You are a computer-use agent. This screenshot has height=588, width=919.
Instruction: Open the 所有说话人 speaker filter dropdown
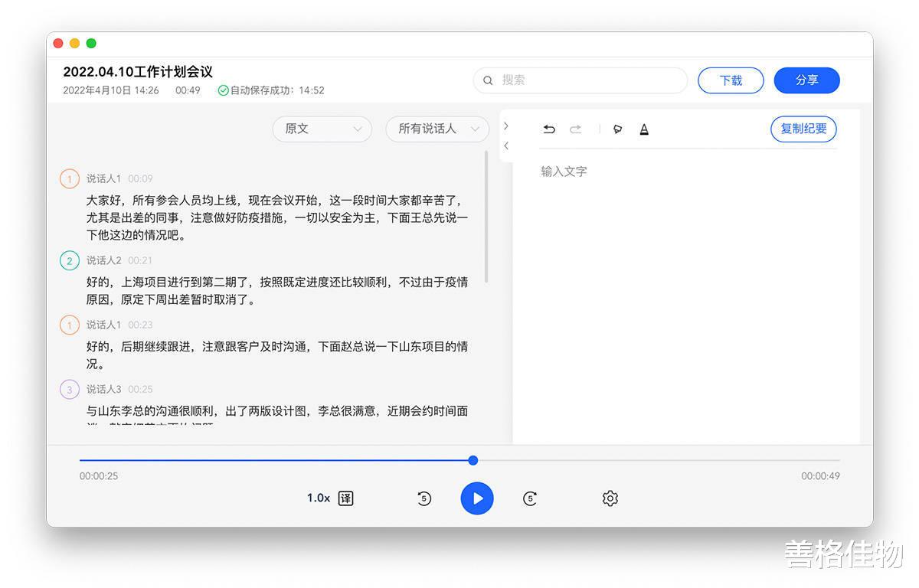click(x=437, y=129)
